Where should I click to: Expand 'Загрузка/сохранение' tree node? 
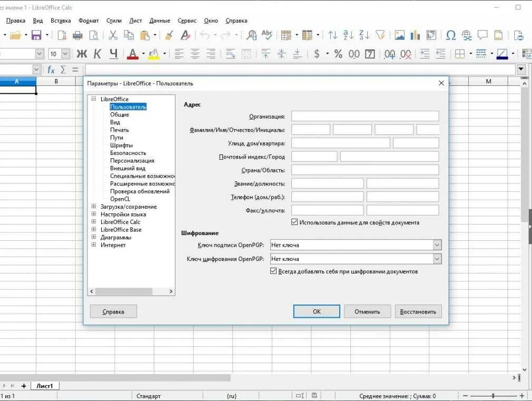pyautogui.click(x=94, y=206)
